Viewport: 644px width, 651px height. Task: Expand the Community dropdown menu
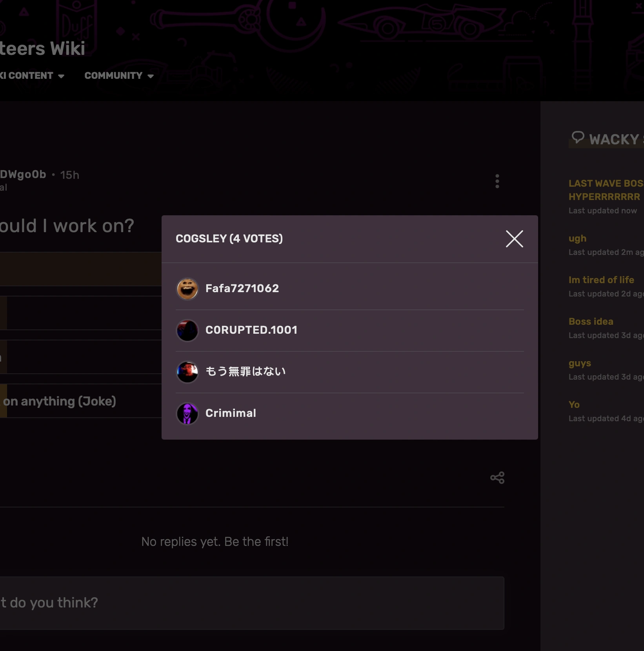click(119, 76)
